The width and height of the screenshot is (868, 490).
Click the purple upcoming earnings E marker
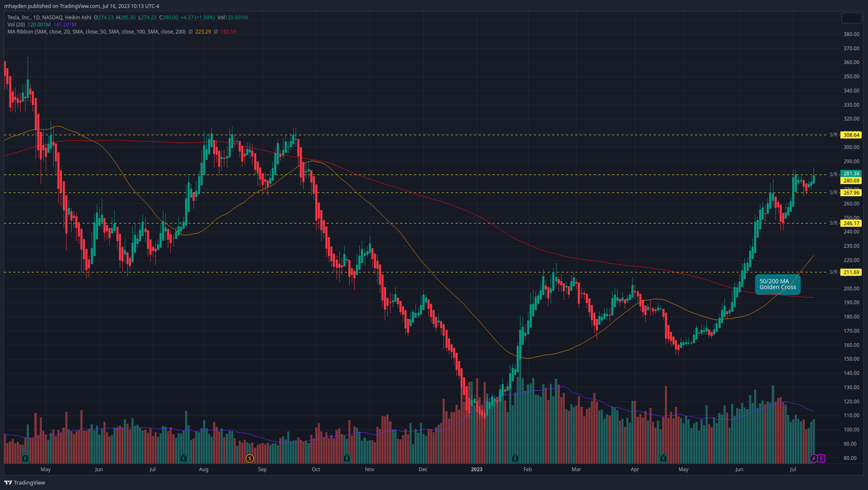(x=821, y=458)
